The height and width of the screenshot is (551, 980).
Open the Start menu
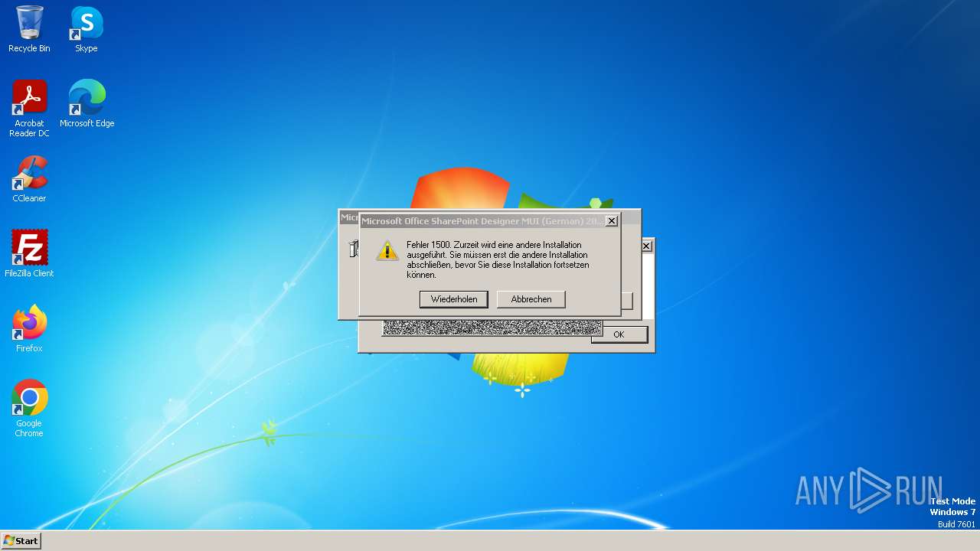21,541
